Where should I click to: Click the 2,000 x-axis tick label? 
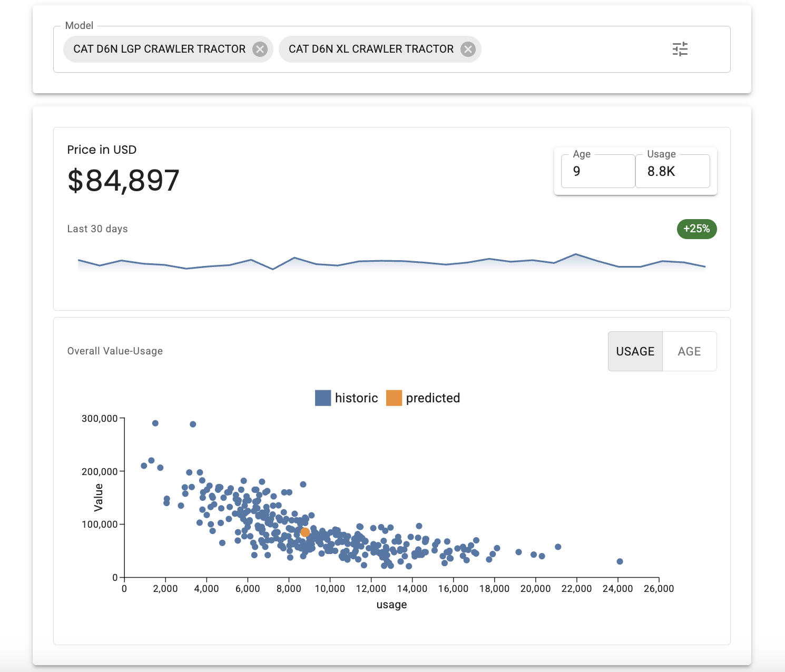pos(165,589)
